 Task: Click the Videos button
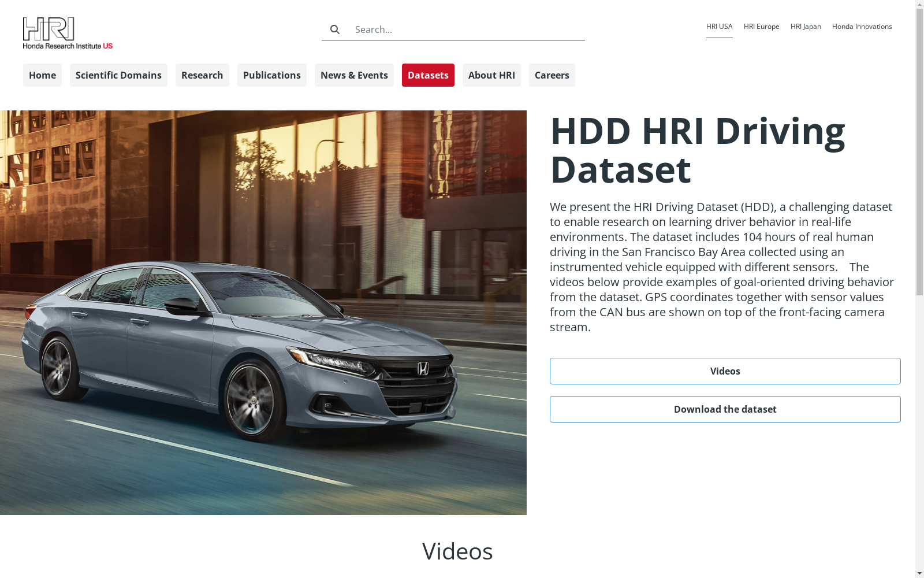pyautogui.click(x=725, y=371)
